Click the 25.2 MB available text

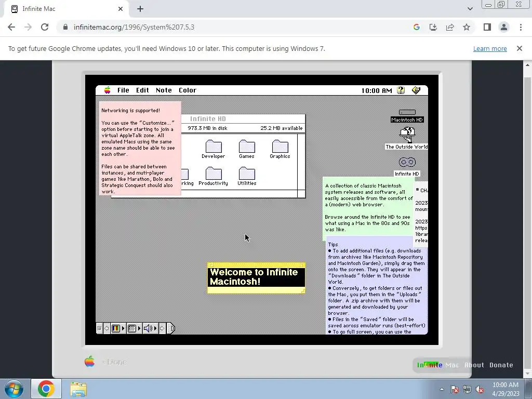(x=281, y=128)
